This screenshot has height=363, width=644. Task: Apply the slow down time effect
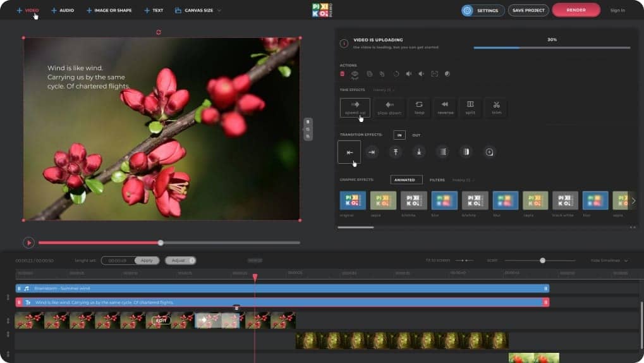coord(389,107)
